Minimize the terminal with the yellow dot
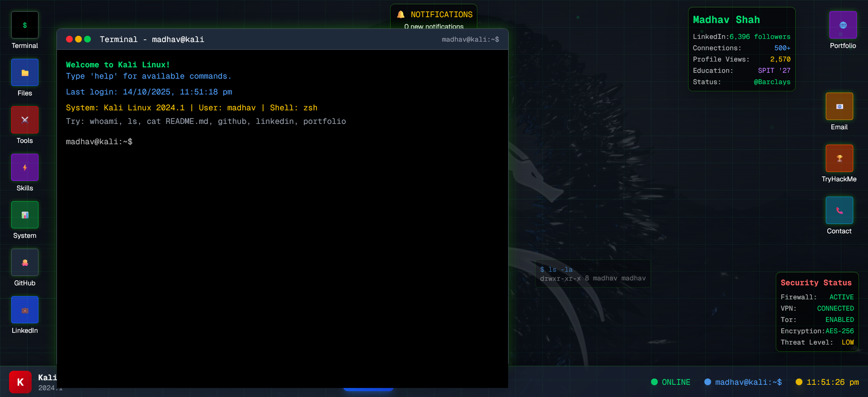The image size is (868, 397). pyautogui.click(x=78, y=39)
